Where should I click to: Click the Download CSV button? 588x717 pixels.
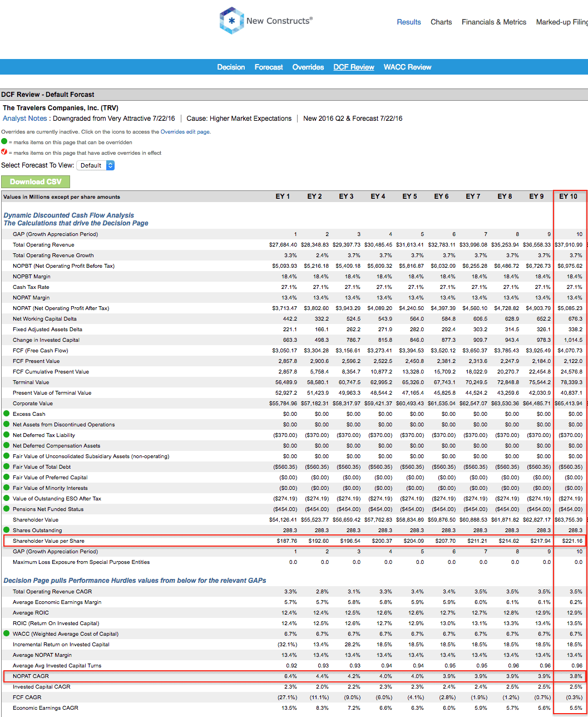[x=36, y=181]
